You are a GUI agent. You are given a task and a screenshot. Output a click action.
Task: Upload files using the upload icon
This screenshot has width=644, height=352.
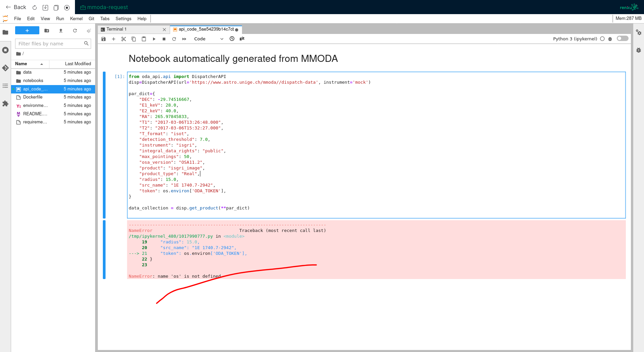click(x=61, y=31)
